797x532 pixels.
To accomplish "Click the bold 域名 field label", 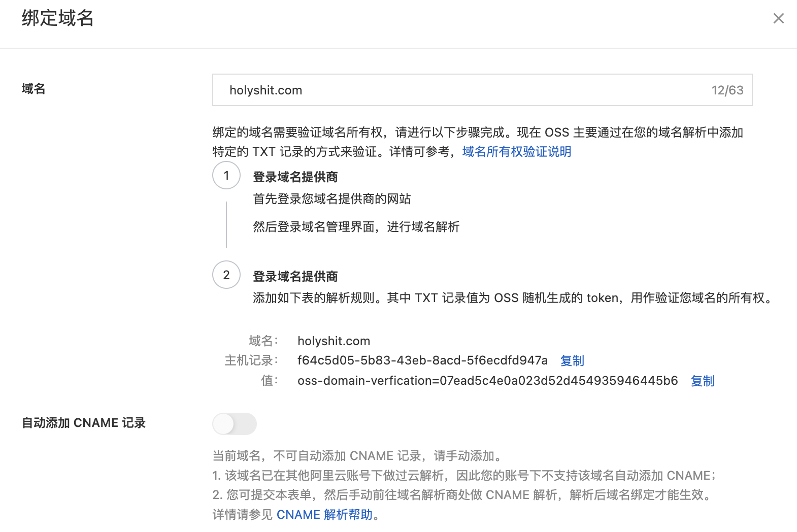I will 34,89.
